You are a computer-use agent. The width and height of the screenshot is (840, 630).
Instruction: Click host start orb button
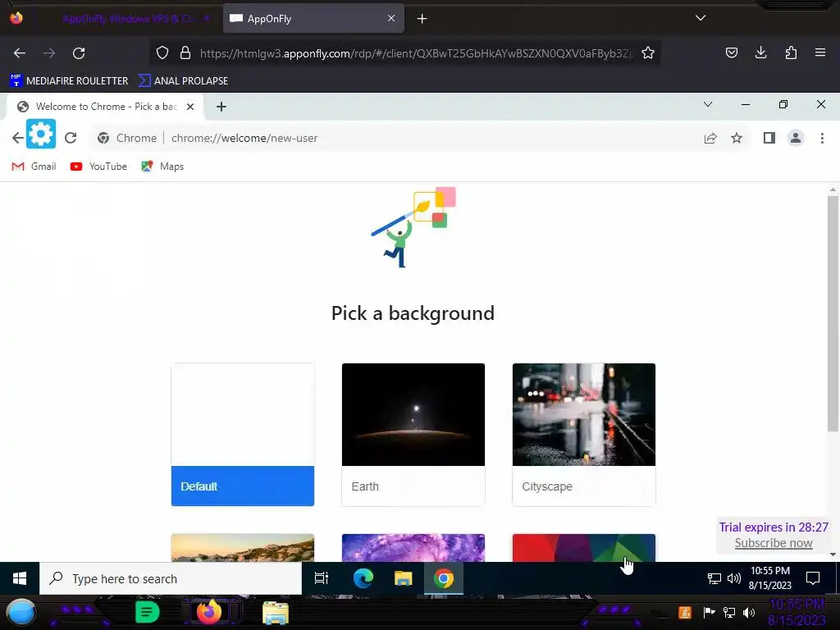[21, 614]
